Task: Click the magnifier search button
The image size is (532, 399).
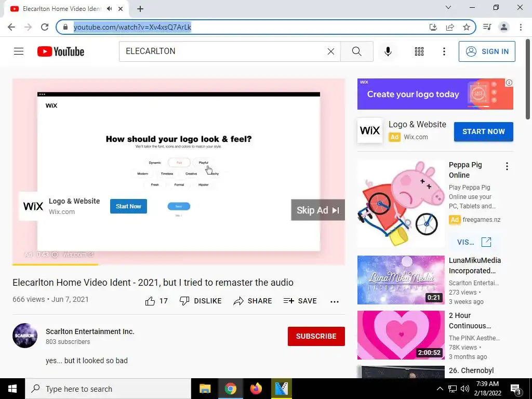Action: point(356,51)
